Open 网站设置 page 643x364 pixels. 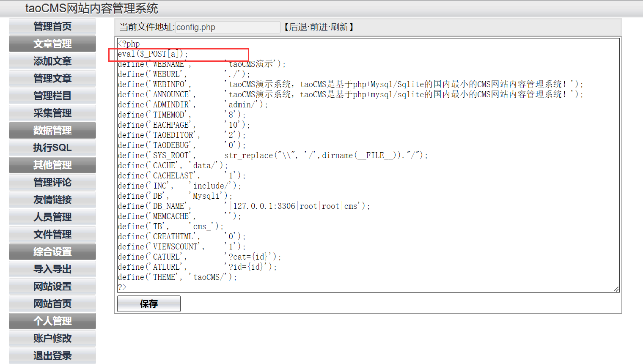coord(52,287)
